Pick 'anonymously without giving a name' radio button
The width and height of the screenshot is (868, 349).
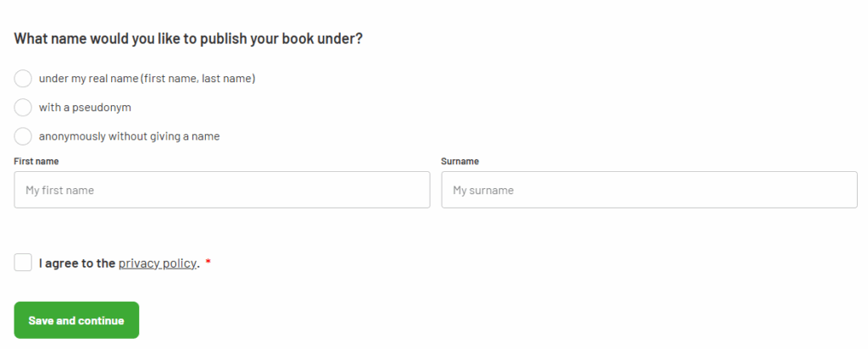[23, 136]
